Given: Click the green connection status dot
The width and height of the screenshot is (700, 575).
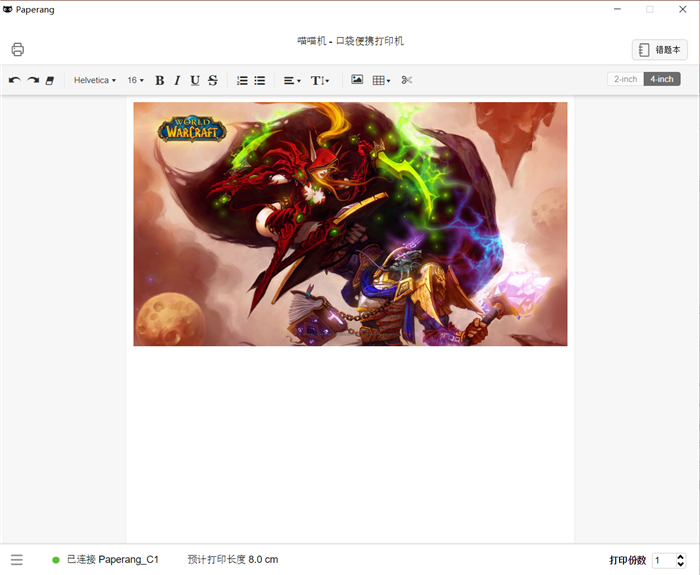Looking at the screenshot, I should [x=56, y=560].
